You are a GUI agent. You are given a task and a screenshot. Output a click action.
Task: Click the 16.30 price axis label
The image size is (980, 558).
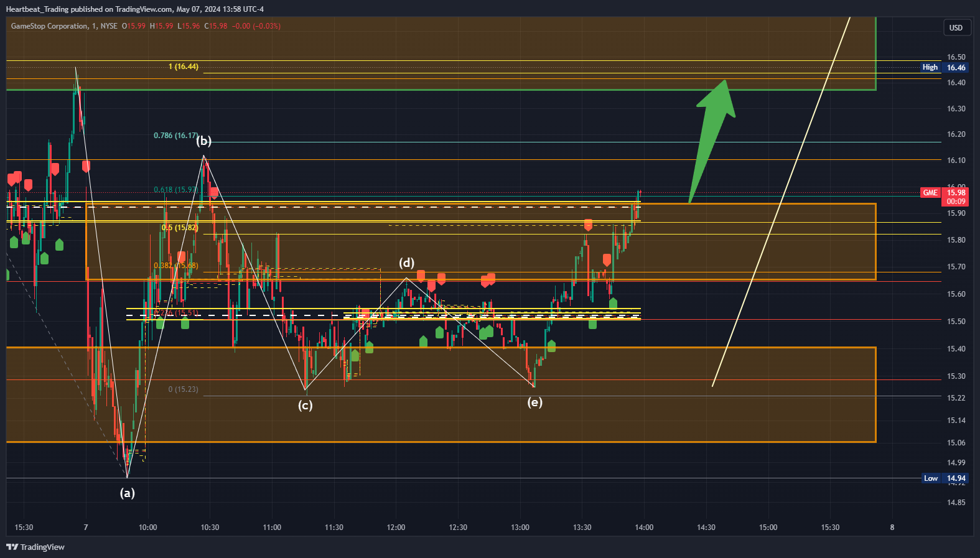point(956,109)
